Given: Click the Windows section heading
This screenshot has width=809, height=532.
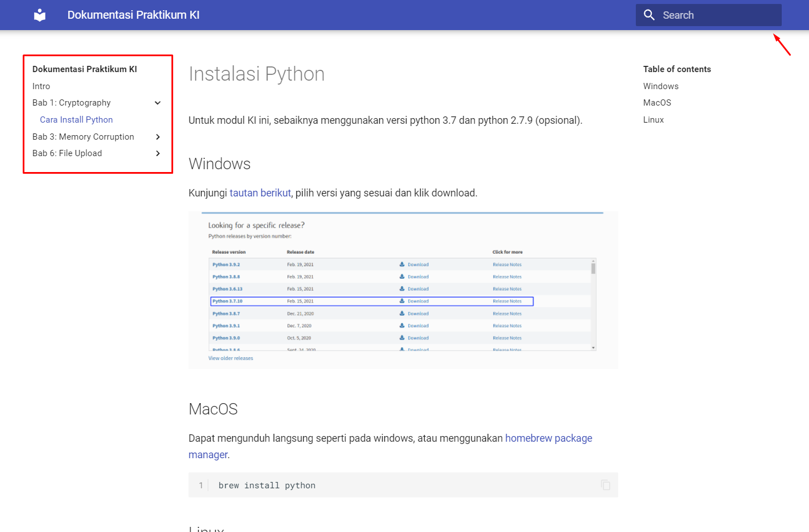Looking at the screenshot, I should coord(220,164).
